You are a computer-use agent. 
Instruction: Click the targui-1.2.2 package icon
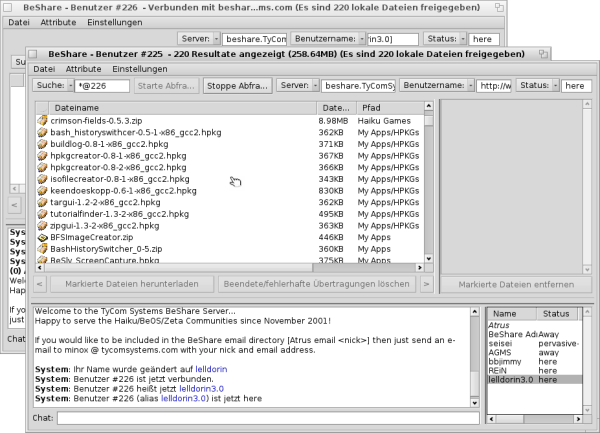tap(42, 203)
